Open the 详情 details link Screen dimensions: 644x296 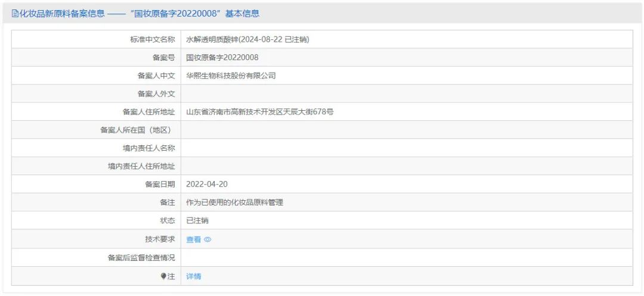194,276
